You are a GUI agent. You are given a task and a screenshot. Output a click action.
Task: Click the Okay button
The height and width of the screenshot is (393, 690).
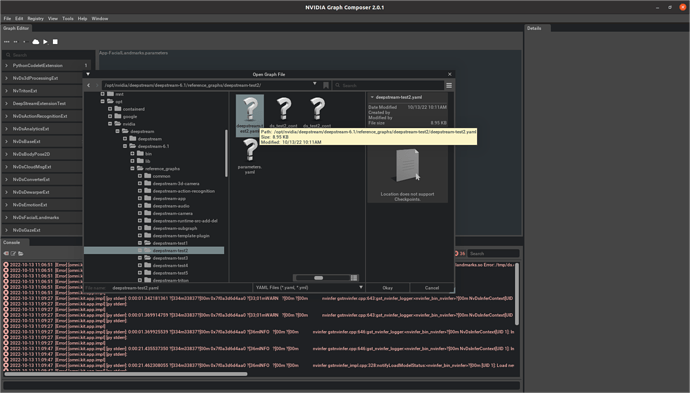[388, 288]
